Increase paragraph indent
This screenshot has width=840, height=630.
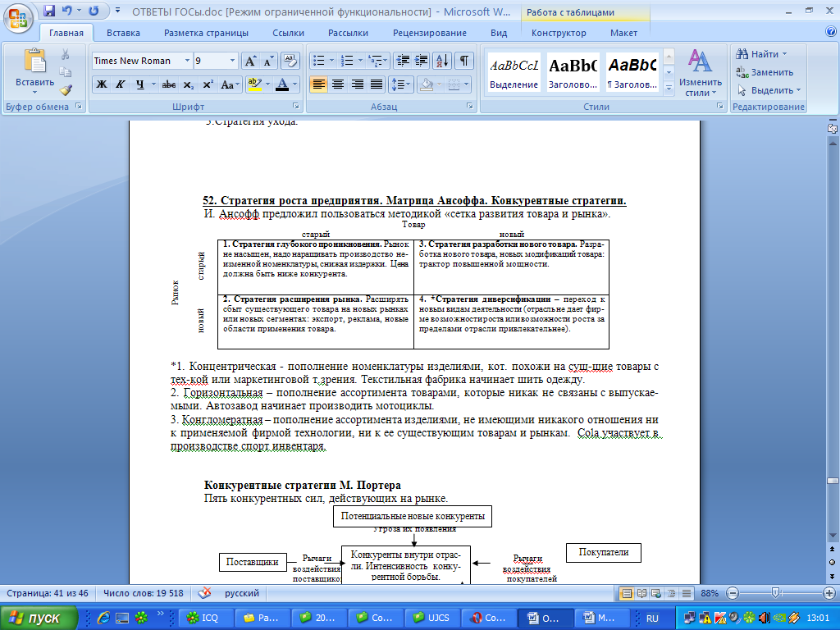click(x=422, y=61)
